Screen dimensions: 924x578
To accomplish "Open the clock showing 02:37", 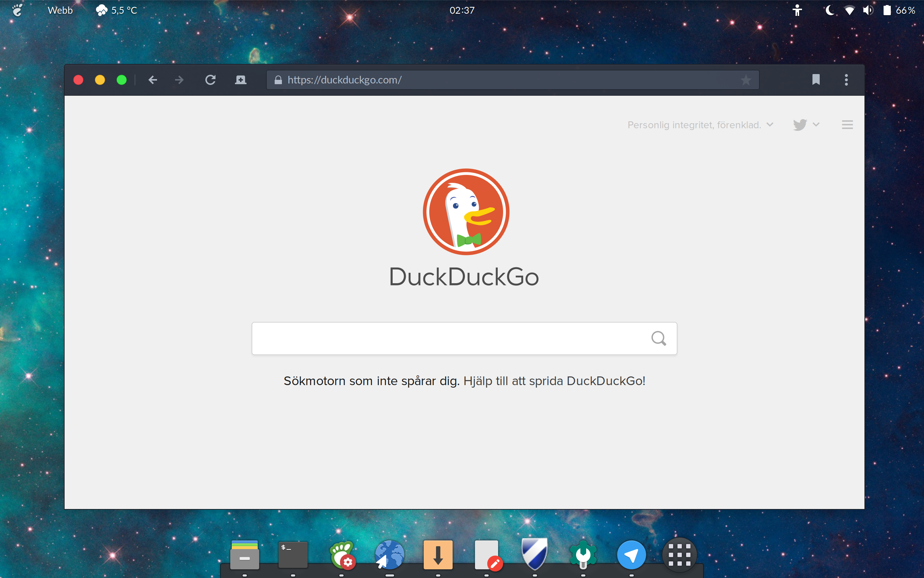I will coord(462,10).
